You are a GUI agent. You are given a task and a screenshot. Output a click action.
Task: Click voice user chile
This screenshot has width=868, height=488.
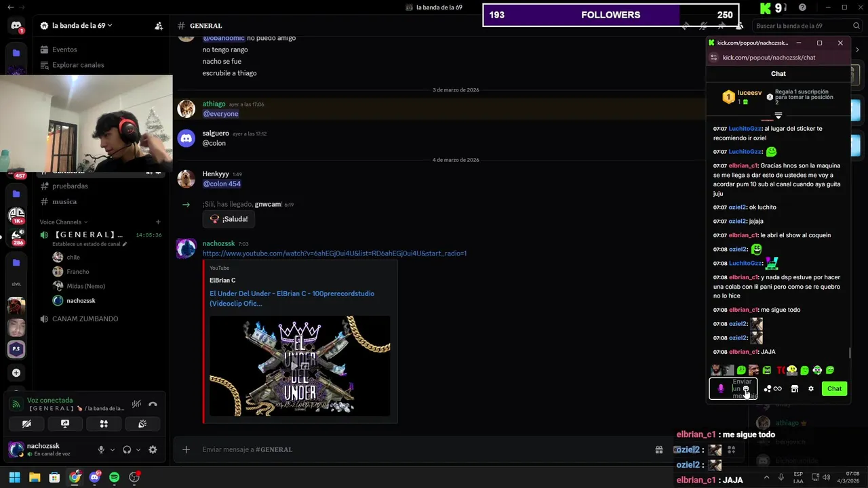click(73, 257)
